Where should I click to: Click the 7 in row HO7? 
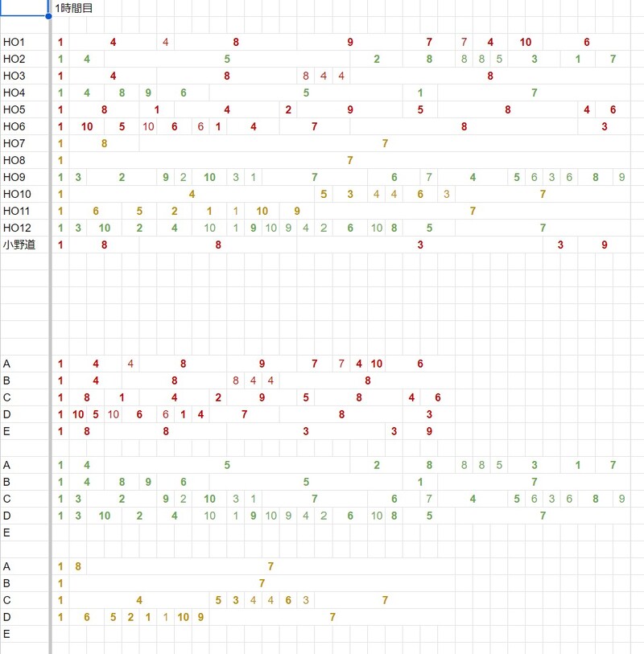pyautogui.click(x=386, y=143)
